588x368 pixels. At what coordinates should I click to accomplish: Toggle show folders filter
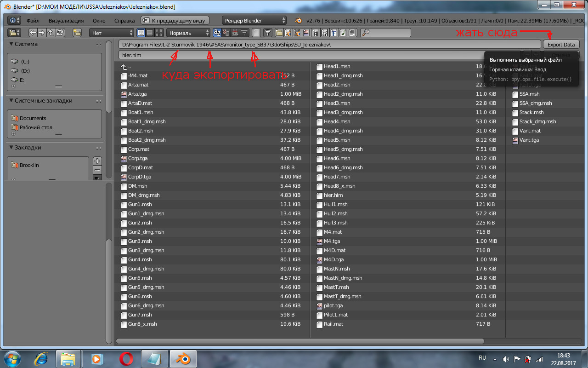(279, 33)
